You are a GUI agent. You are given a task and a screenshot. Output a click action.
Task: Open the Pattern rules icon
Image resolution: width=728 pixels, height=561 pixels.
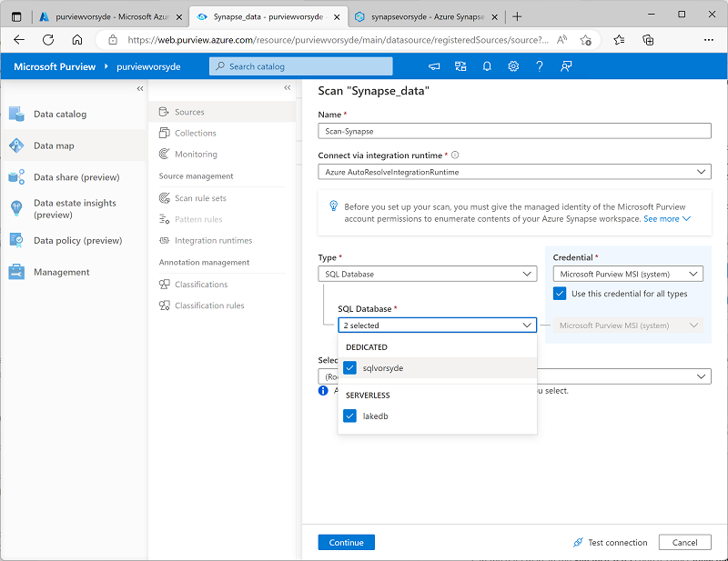[x=164, y=219]
